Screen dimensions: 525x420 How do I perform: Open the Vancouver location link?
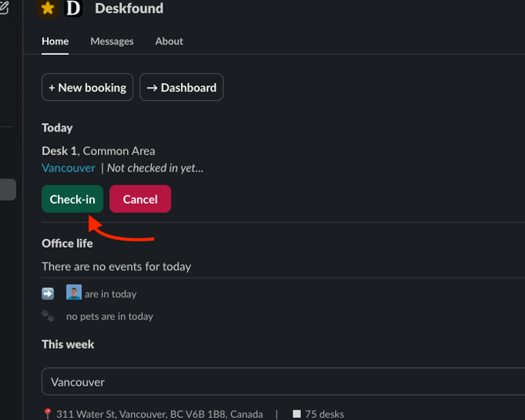click(x=68, y=168)
